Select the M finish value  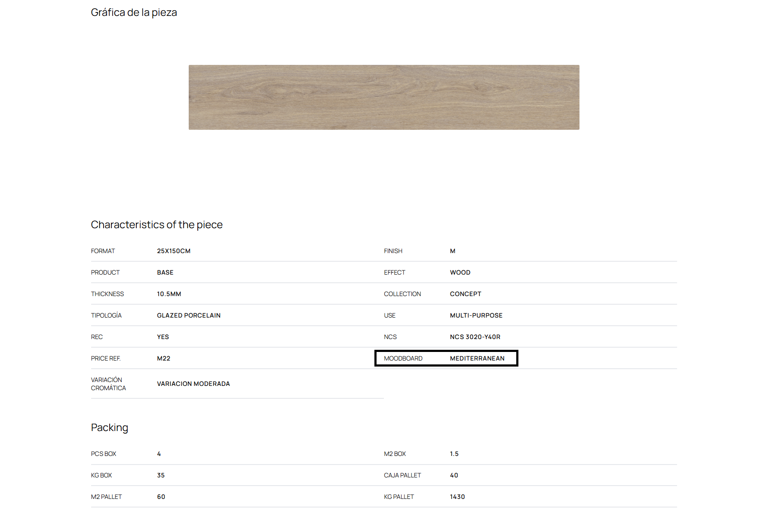[x=453, y=251]
